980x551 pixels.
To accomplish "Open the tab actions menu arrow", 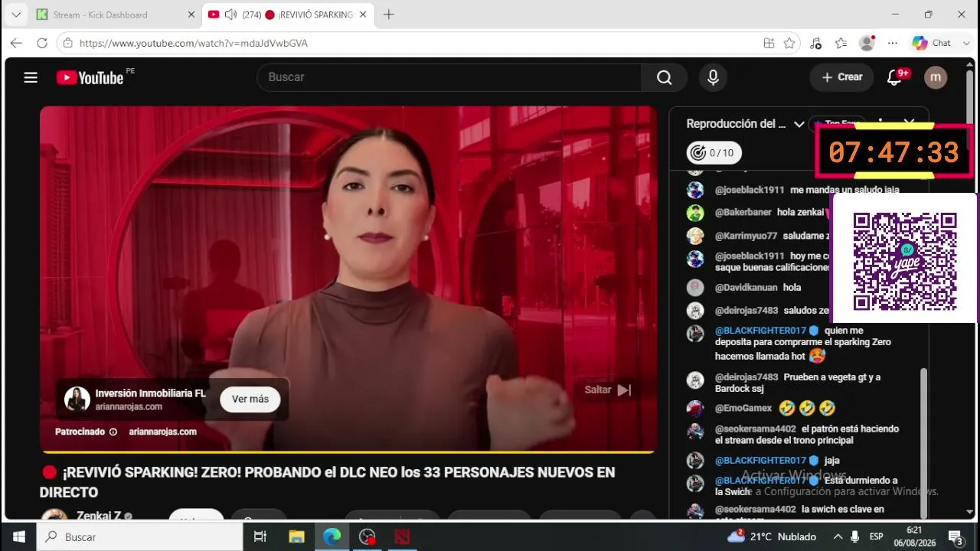I will point(15,15).
